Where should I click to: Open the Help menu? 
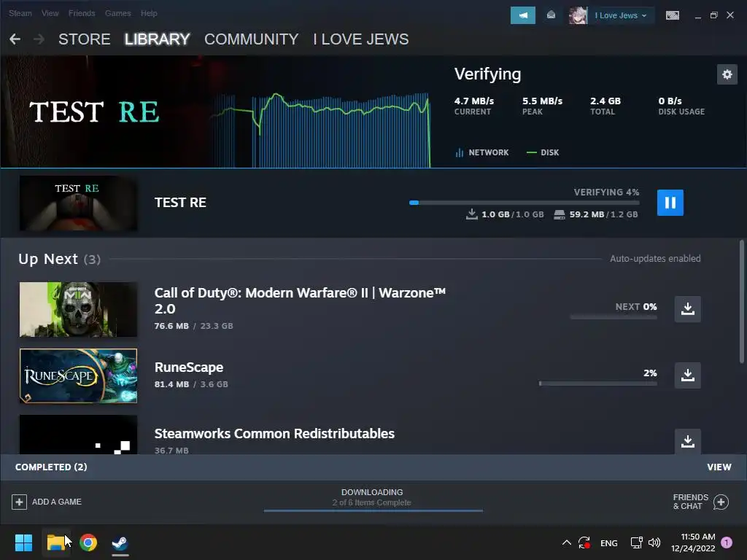149,13
